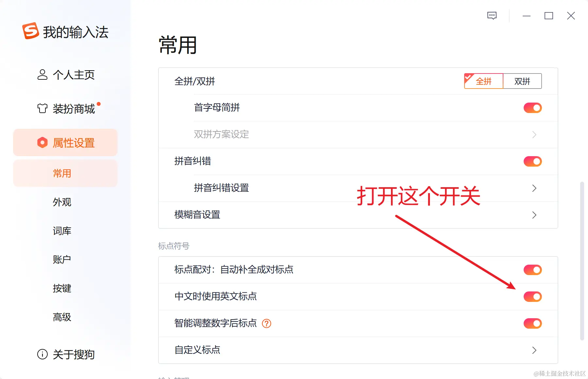Toggle 智能调整数字后标点 switch
588x379 pixels.
click(533, 323)
